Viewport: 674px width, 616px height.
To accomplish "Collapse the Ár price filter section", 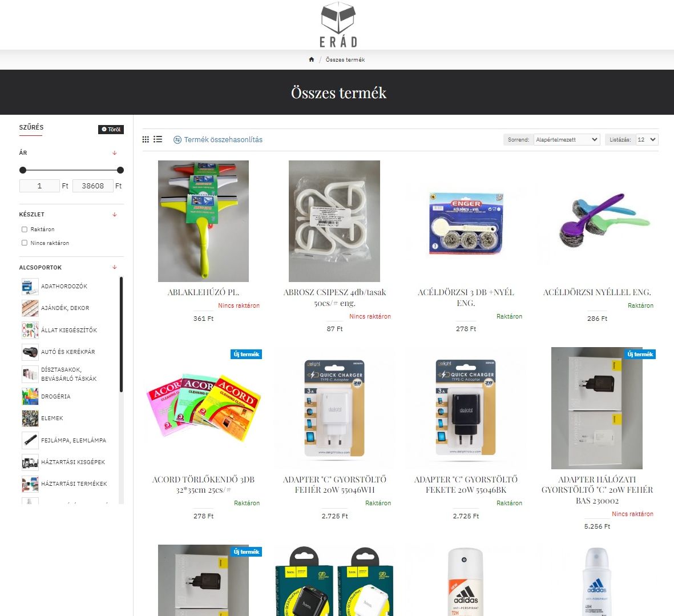I will (114, 153).
